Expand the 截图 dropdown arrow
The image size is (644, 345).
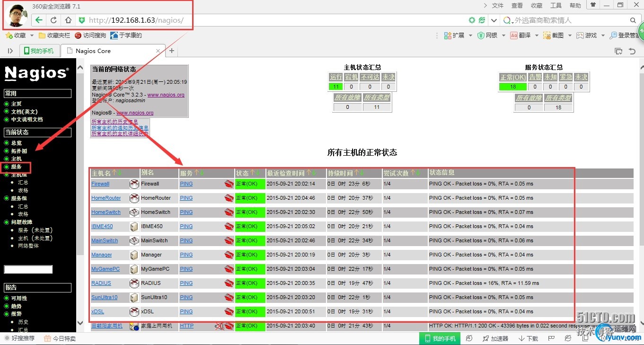coord(569,35)
